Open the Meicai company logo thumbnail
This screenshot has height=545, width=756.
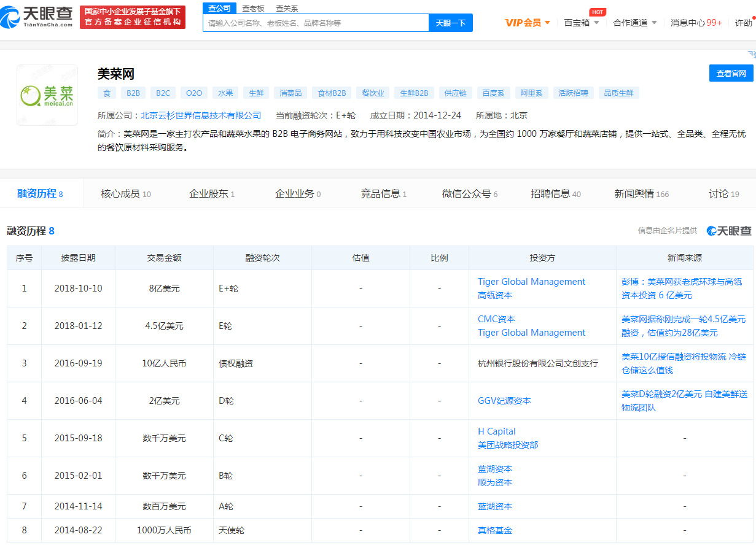pyautogui.click(x=47, y=95)
